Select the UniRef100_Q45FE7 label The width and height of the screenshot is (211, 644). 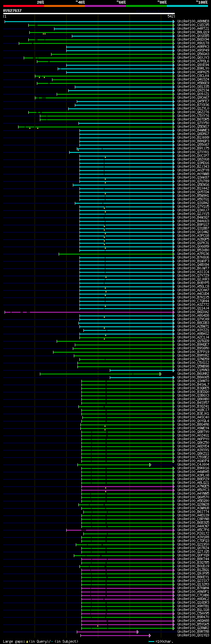pos(193,101)
